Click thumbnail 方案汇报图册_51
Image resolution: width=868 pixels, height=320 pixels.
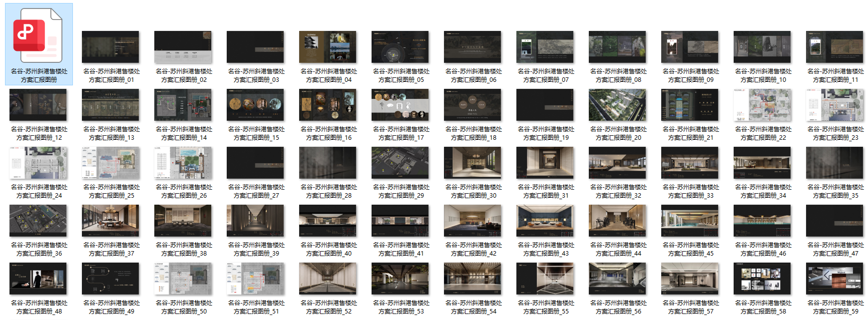(255, 279)
